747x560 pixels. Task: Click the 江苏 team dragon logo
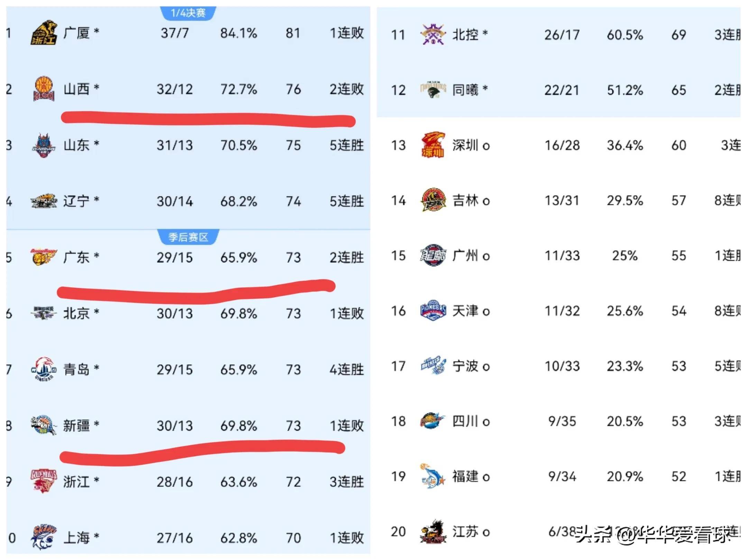click(433, 532)
